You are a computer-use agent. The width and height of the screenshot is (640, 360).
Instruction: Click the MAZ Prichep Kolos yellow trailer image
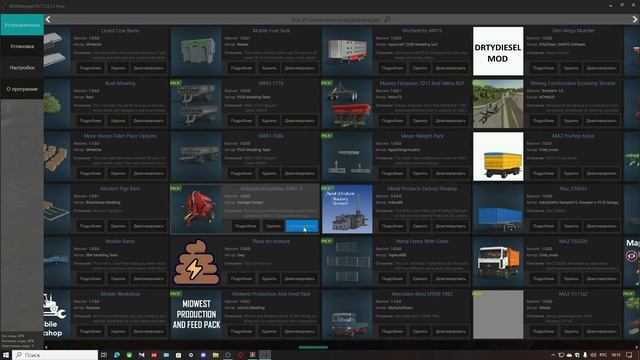click(x=498, y=156)
